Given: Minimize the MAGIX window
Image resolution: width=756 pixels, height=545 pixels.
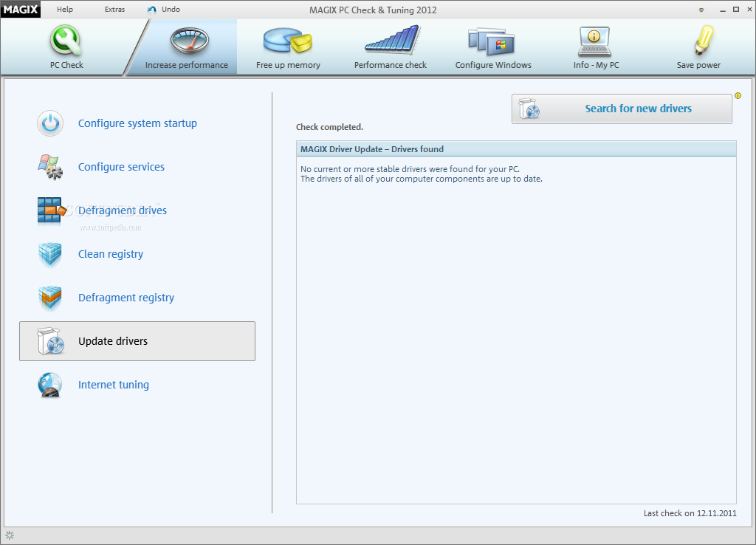Looking at the screenshot, I should (x=722, y=10).
